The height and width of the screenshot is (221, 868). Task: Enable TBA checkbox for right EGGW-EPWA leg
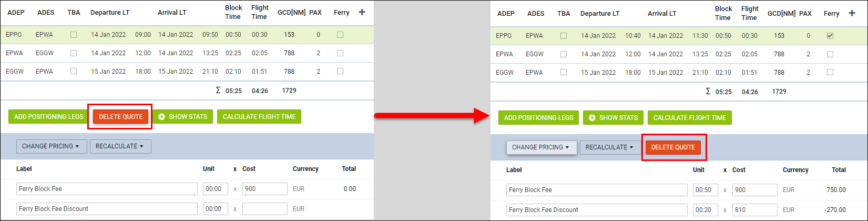(x=564, y=73)
